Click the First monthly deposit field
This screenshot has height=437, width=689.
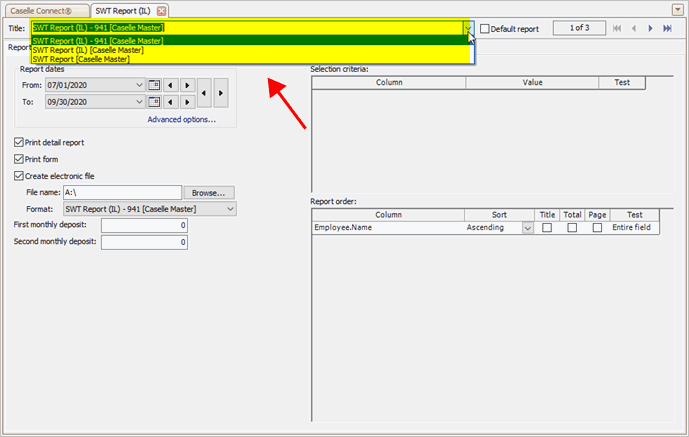click(144, 226)
